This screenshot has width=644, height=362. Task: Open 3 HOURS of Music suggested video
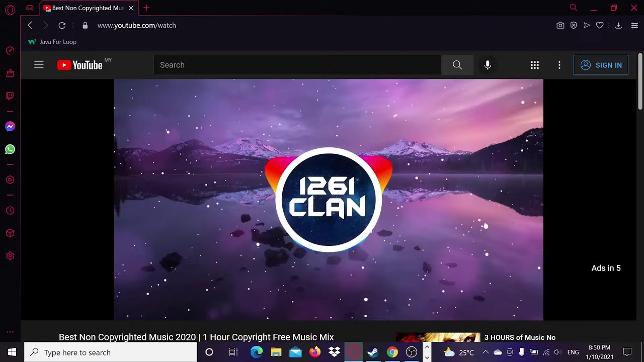(520, 337)
